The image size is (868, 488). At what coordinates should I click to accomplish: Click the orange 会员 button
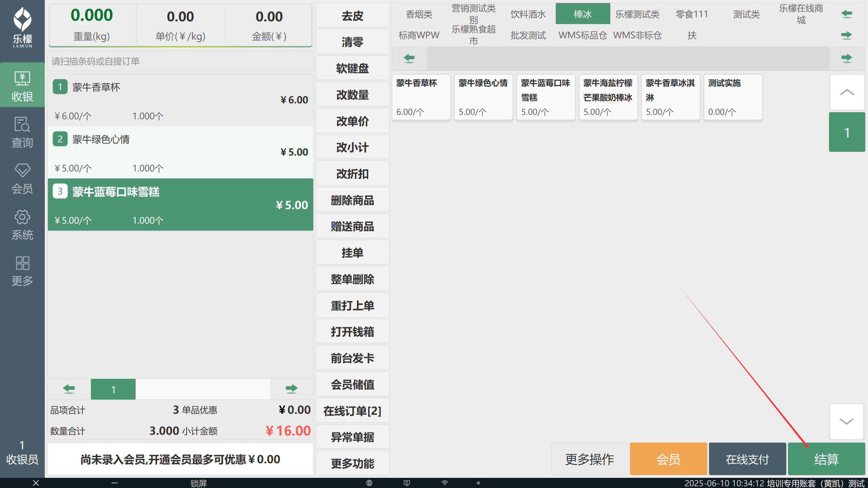[x=668, y=459]
